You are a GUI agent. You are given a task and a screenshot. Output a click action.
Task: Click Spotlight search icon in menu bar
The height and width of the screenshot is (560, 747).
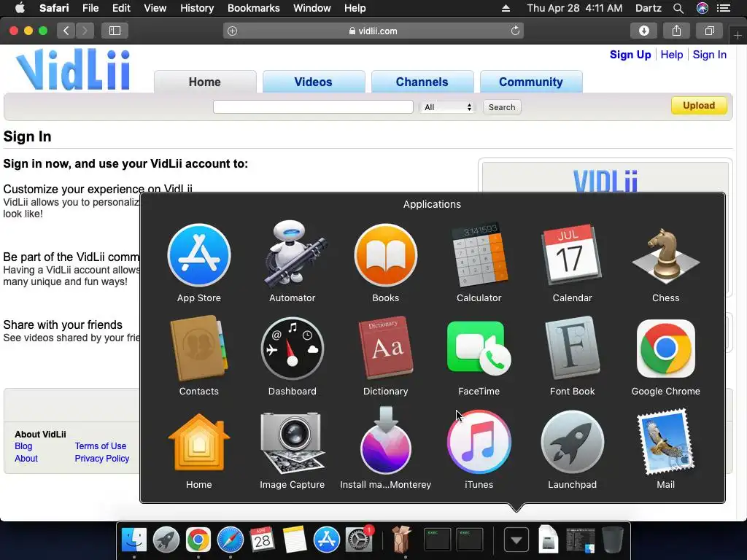pyautogui.click(x=678, y=8)
